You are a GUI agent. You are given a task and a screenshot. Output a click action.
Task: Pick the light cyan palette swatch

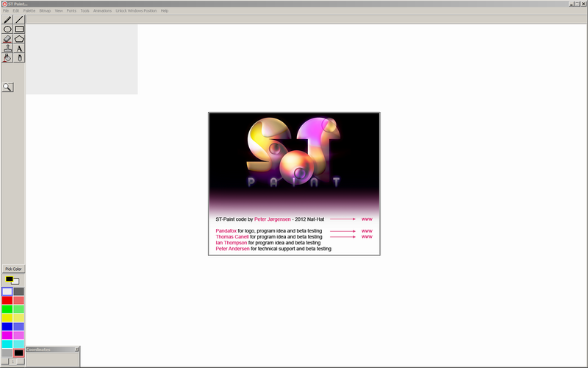(19, 344)
